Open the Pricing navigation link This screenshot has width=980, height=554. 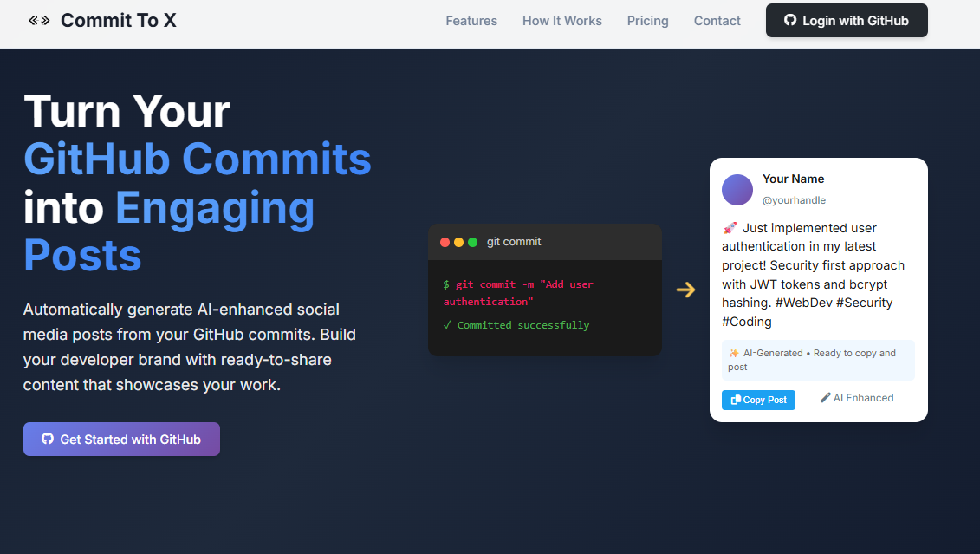tap(647, 20)
